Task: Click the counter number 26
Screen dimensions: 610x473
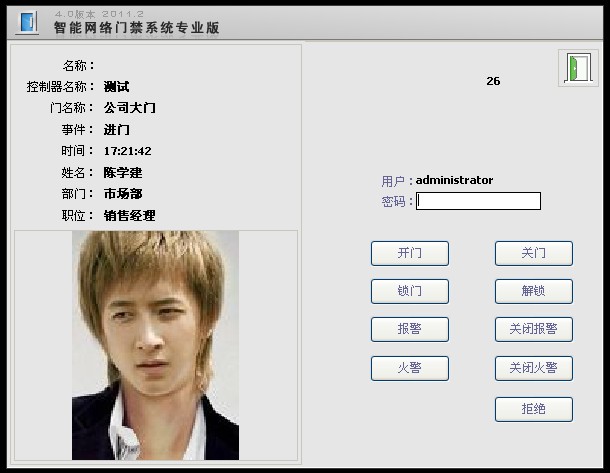Action: (493, 81)
